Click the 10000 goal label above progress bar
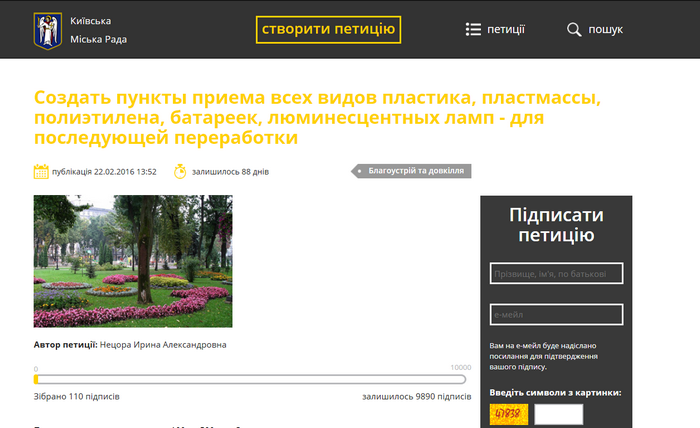This screenshot has width=700, height=428. pos(461,367)
